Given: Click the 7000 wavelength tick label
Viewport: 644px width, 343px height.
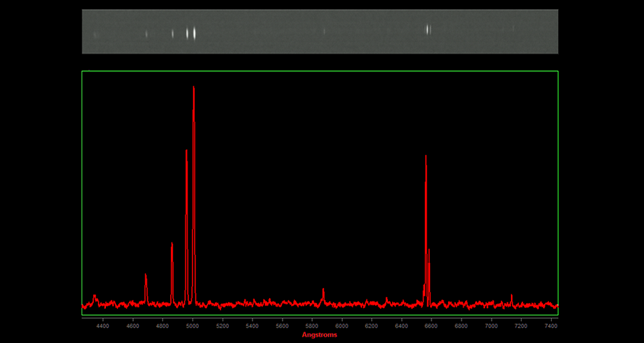Looking at the screenshot, I should click(491, 326).
